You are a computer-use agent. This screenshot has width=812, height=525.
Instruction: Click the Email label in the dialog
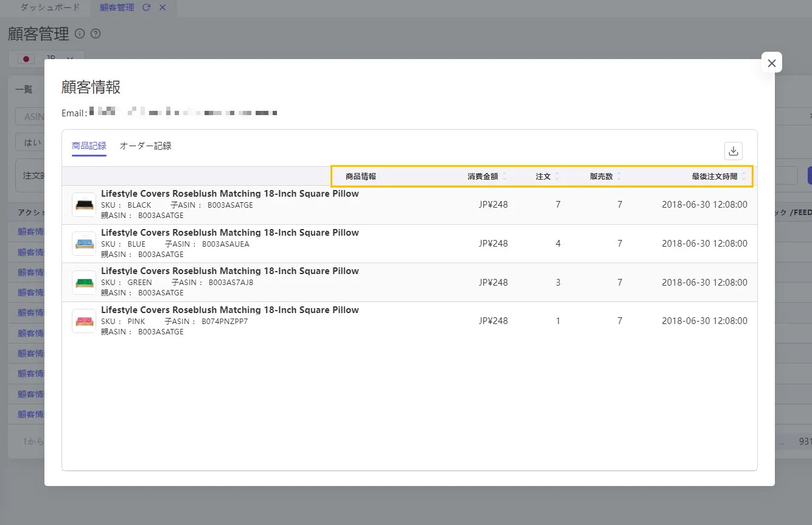click(74, 113)
